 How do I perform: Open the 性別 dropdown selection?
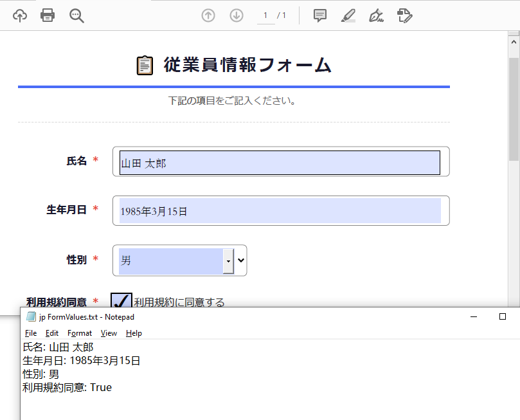coord(176,261)
